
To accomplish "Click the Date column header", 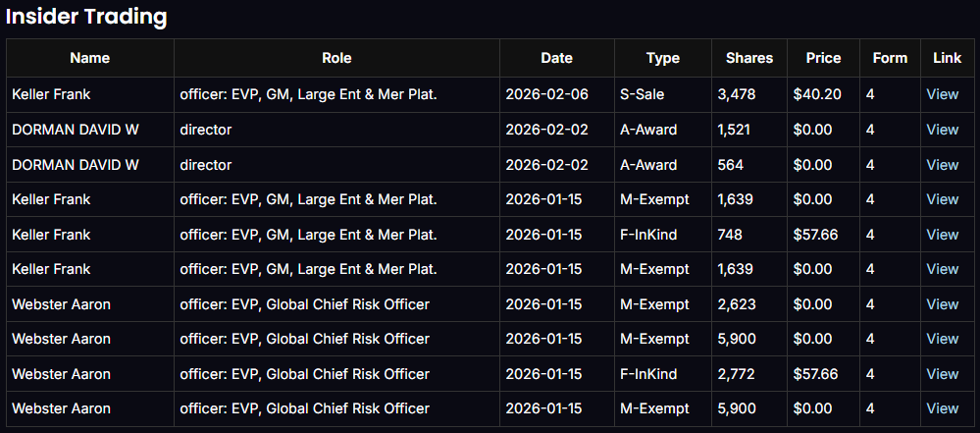I will coord(556,58).
